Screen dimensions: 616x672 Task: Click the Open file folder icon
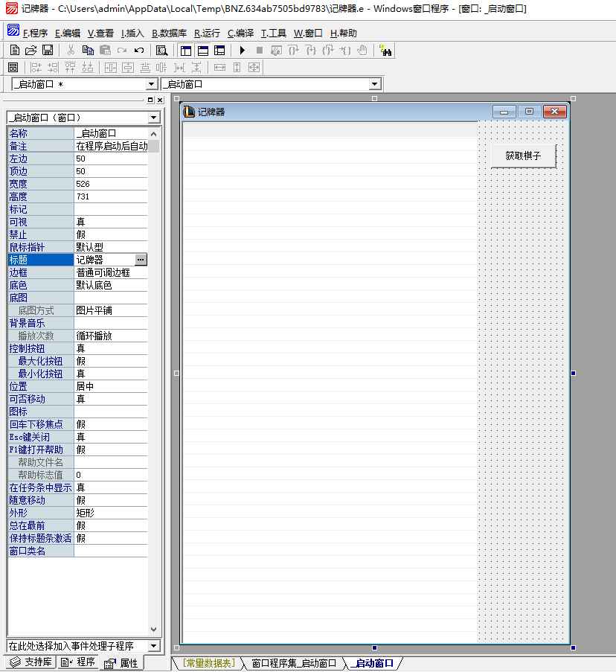point(31,50)
